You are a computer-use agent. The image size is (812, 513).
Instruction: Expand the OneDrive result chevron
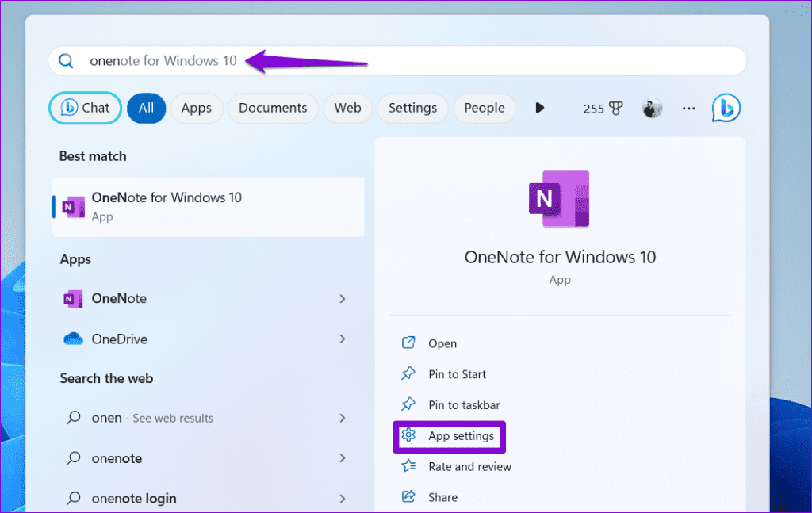tap(343, 339)
